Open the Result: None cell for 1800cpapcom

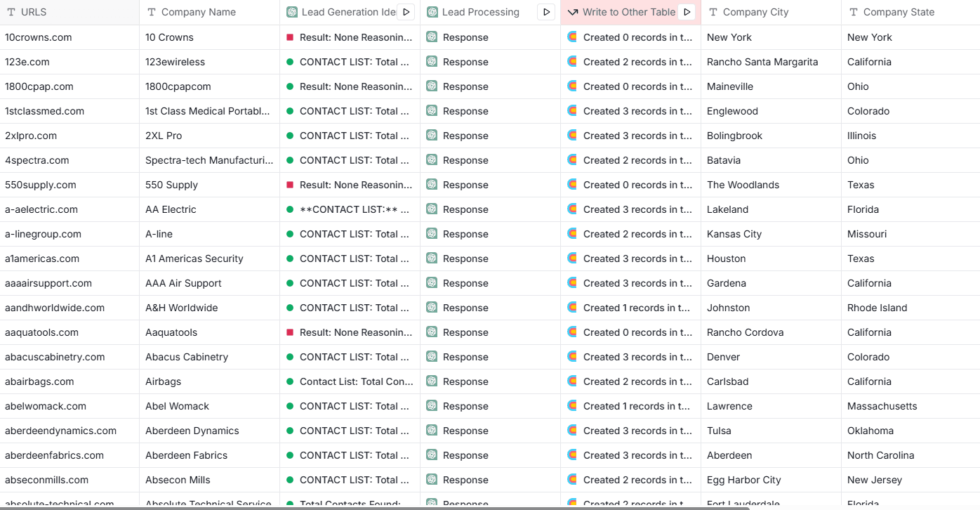350,86
